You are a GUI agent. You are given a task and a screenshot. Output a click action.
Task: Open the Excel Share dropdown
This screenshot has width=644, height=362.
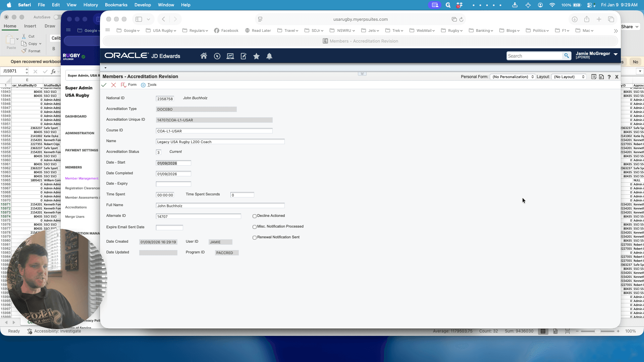click(630, 27)
